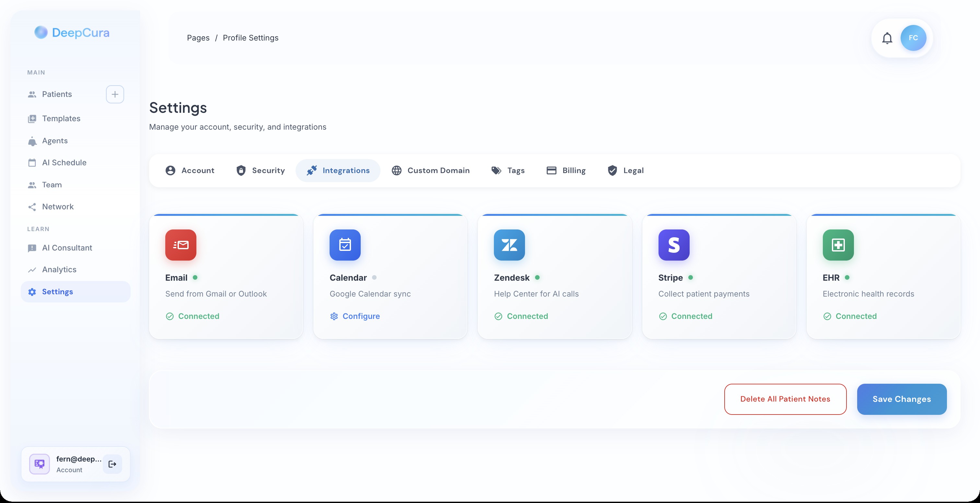Click the Calendar gray status dot
This screenshot has width=980, height=503.
pos(374,278)
